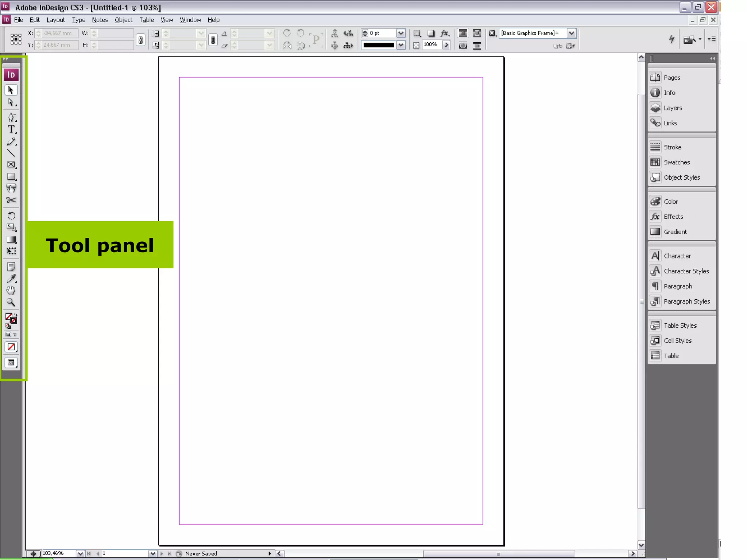
Task: Open the zoom level dropdown
Action: pos(80,553)
